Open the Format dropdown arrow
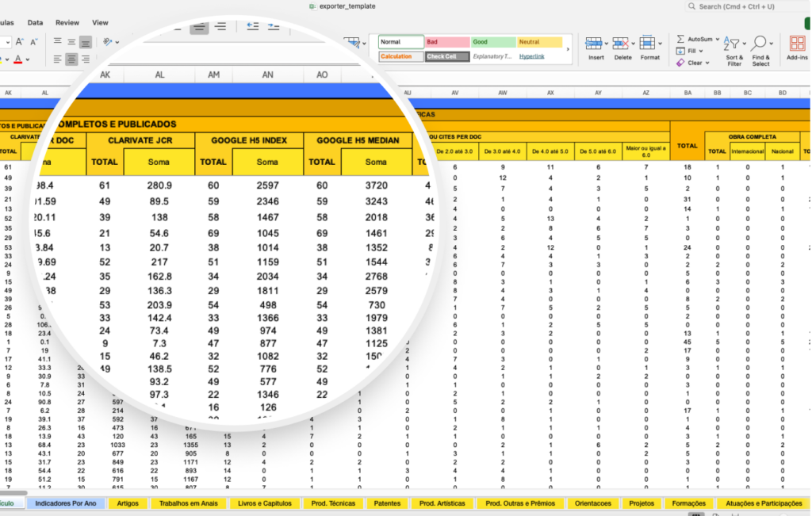 click(660, 44)
